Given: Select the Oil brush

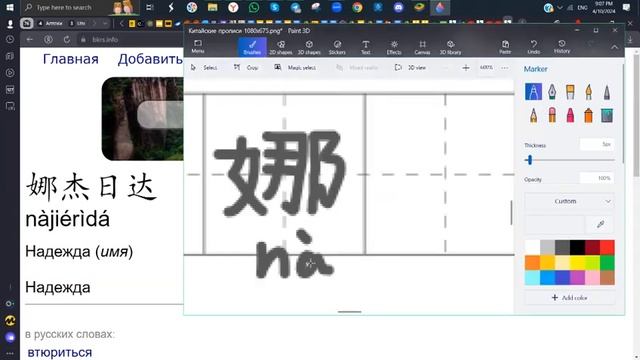Looking at the screenshot, I should 570,92.
